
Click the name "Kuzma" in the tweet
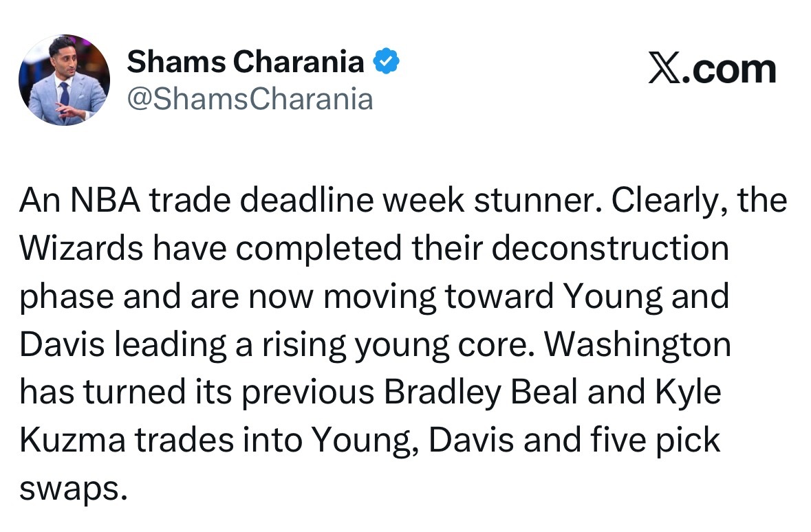[72, 441]
